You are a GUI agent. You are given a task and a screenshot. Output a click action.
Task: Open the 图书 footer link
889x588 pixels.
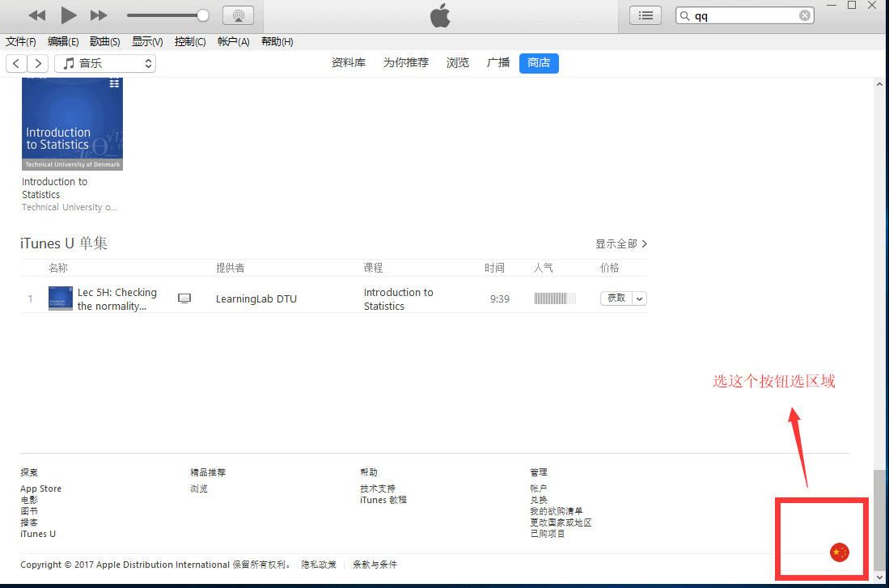[29, 511]
